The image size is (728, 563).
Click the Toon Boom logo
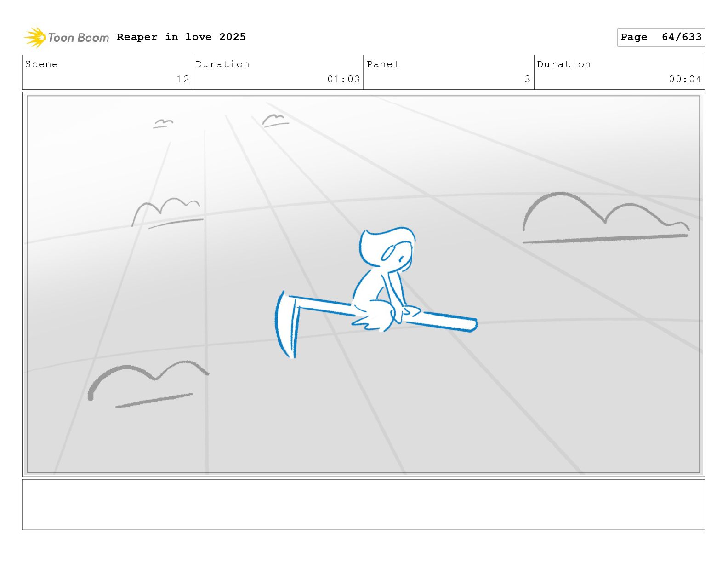pyautogui.click(x=67, y=37)
